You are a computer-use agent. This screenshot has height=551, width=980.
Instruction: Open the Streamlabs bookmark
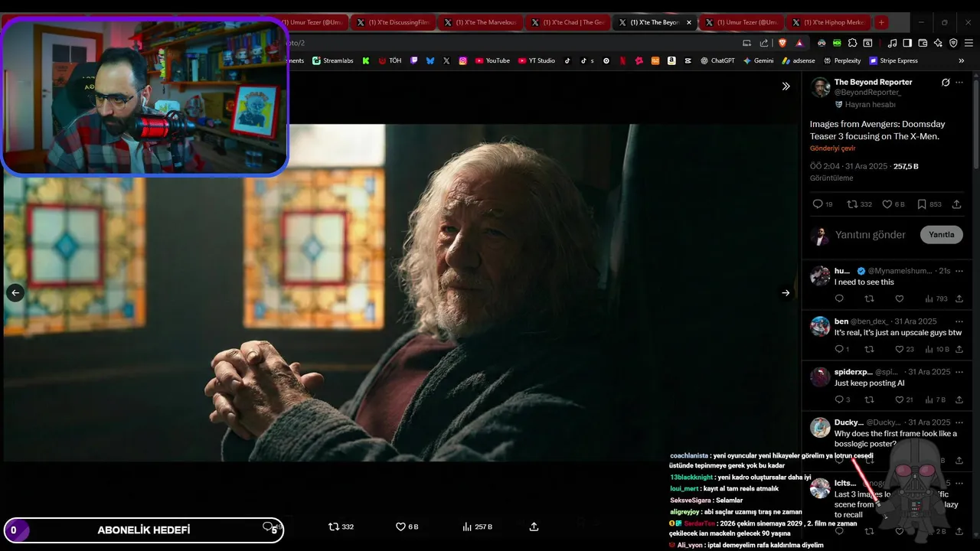[333, 60]
